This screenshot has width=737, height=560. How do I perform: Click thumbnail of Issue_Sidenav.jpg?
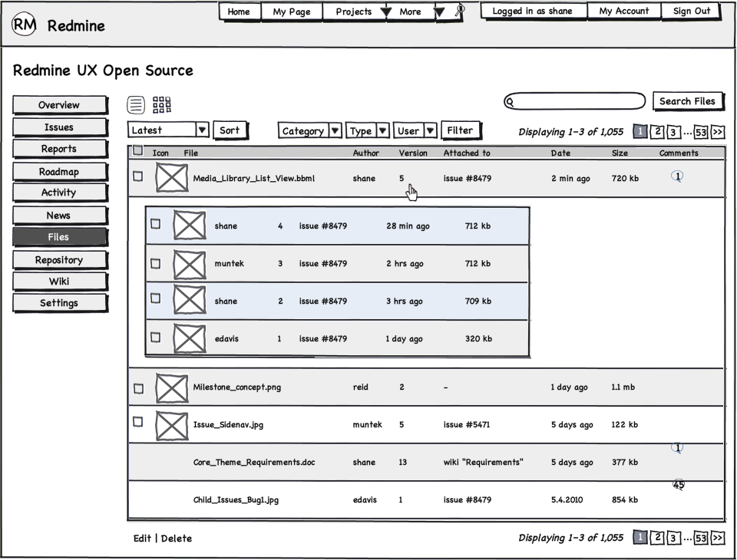171,426
